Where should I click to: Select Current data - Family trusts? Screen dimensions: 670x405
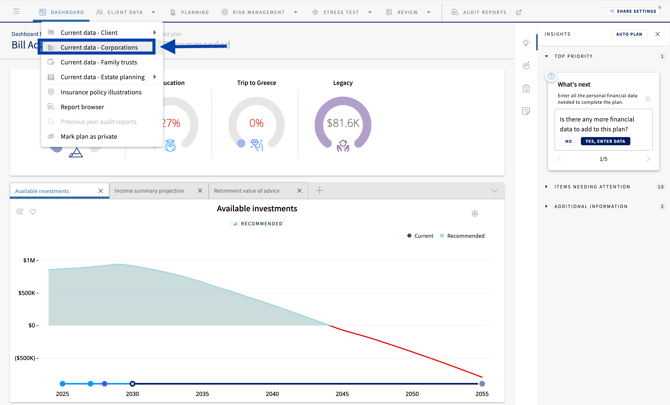pyautogui.click(x=102, y=62)
